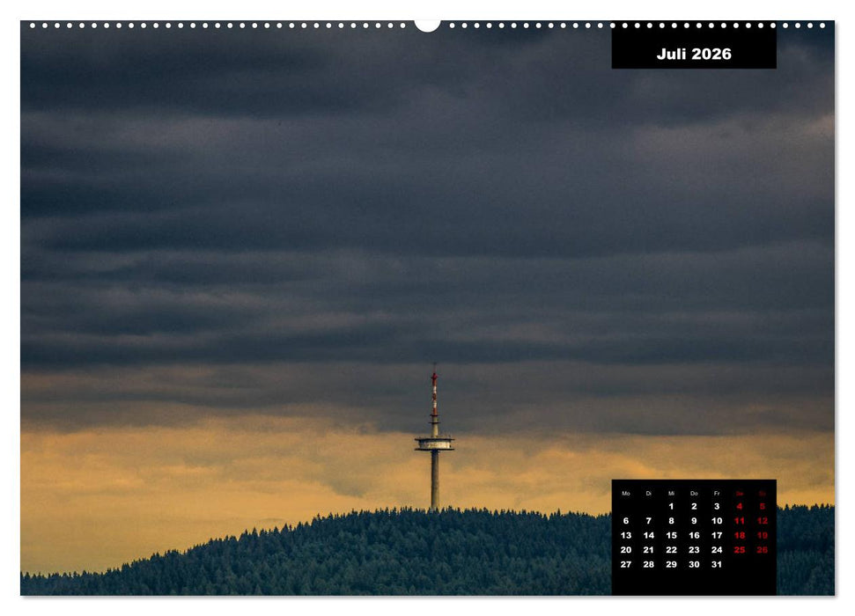Select the weekend date 11
Viewport: 855px width, 616px height.
[x=740, y=520]
